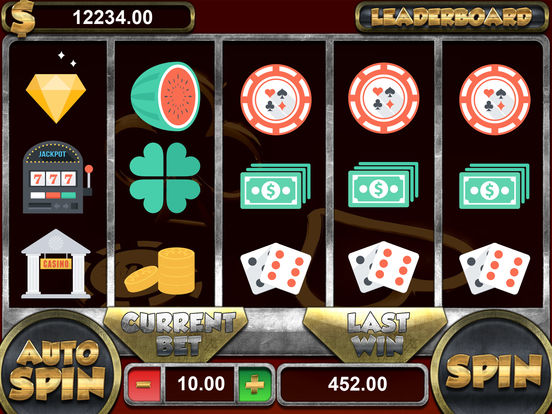Increase the bet with the green plus button
Screen dimensions: 552x414
click(x=255, y=384)
